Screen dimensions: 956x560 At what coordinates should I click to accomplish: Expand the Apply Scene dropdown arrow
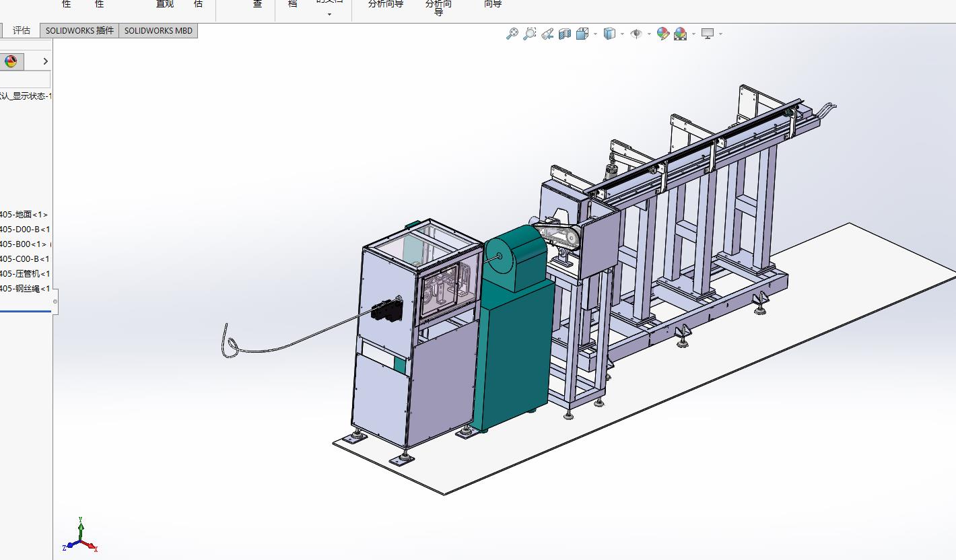693,34
